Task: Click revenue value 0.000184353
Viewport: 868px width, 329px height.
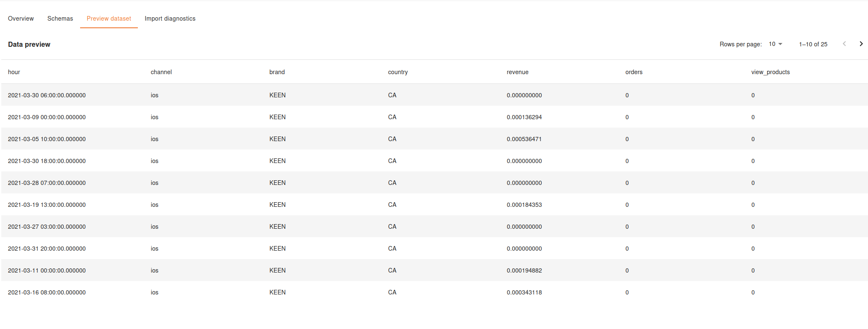Action: (x=524, y=205)
